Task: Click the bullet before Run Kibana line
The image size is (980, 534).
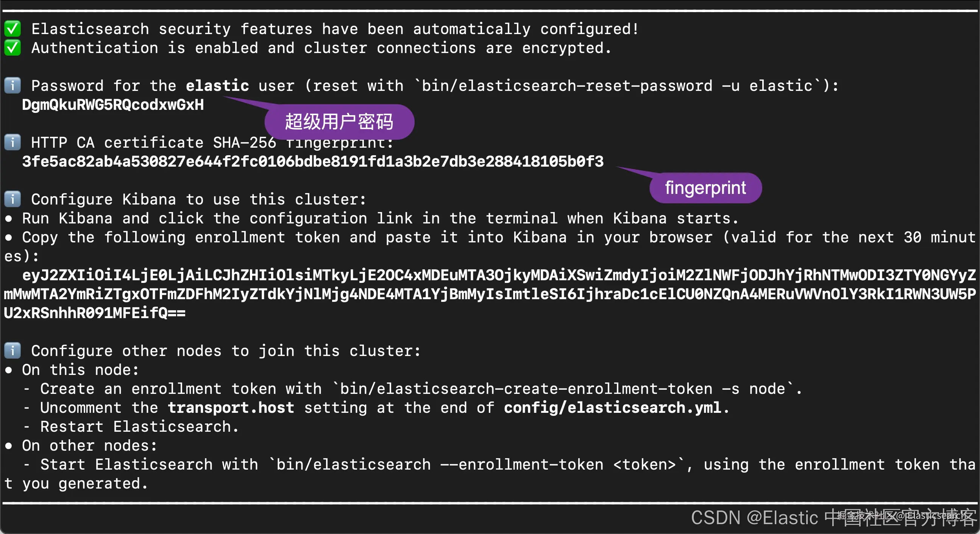Action: [x=8, y=219]
